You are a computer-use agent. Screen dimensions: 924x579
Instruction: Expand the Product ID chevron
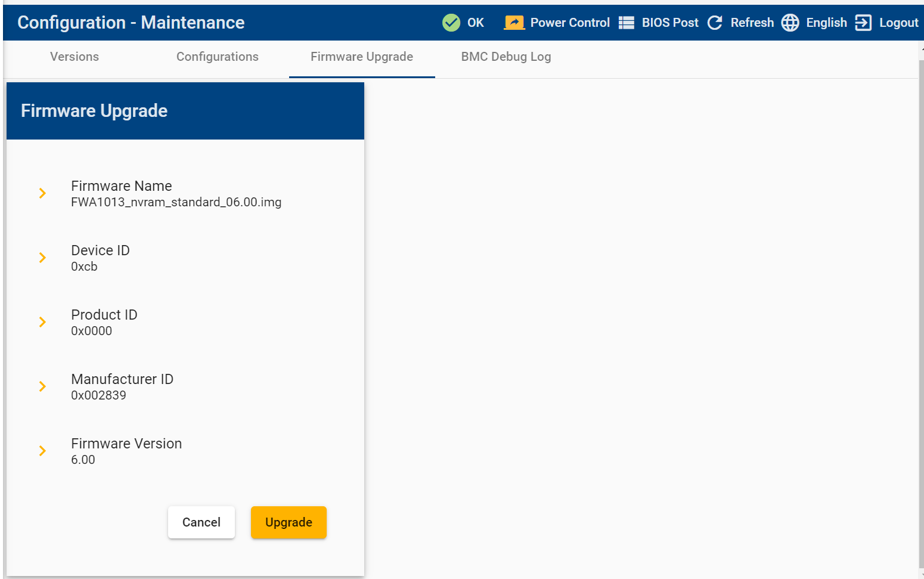pos(42,322)
